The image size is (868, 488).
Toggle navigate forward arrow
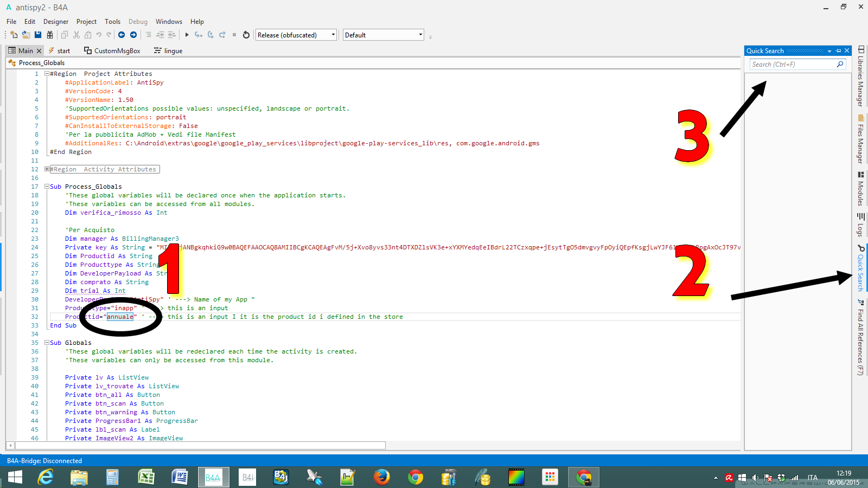(x=132, y=35)
